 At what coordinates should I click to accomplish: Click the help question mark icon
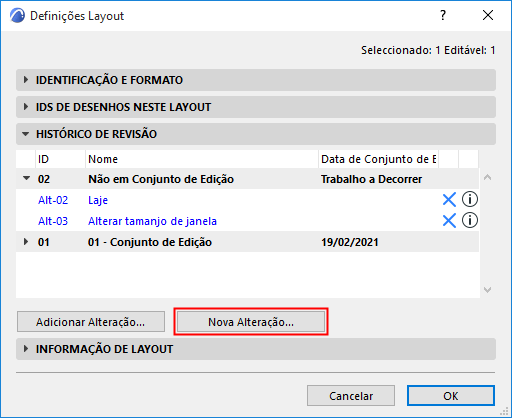pyautogui.click(x=443, y=15)
